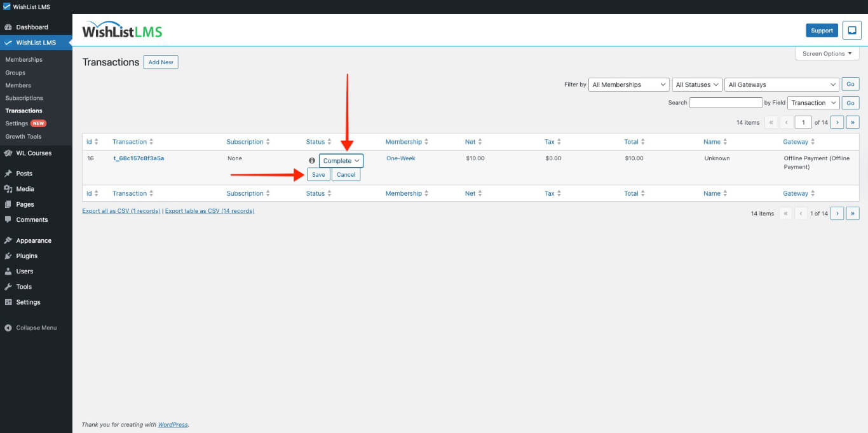Export all records as CSV
Screen dimensions: 868x433
(x=123, y=210)
